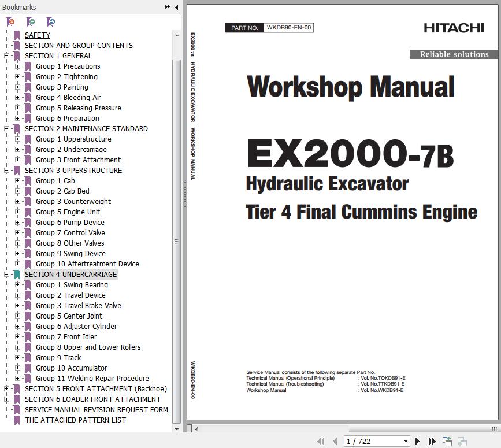The image size is (501, 448).
Task: Open Group 6 Adjuster Cylinder bookmark
Action: coord(76,326)
